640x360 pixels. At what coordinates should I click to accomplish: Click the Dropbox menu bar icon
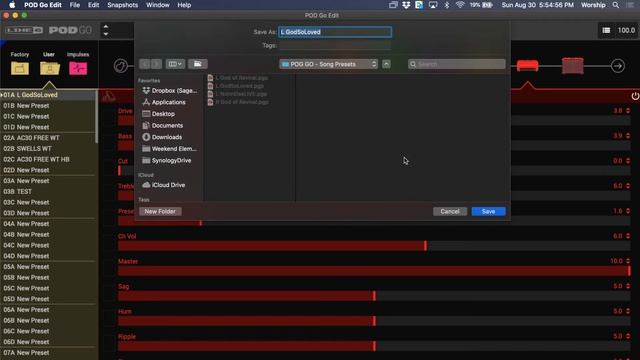(406, 5)
